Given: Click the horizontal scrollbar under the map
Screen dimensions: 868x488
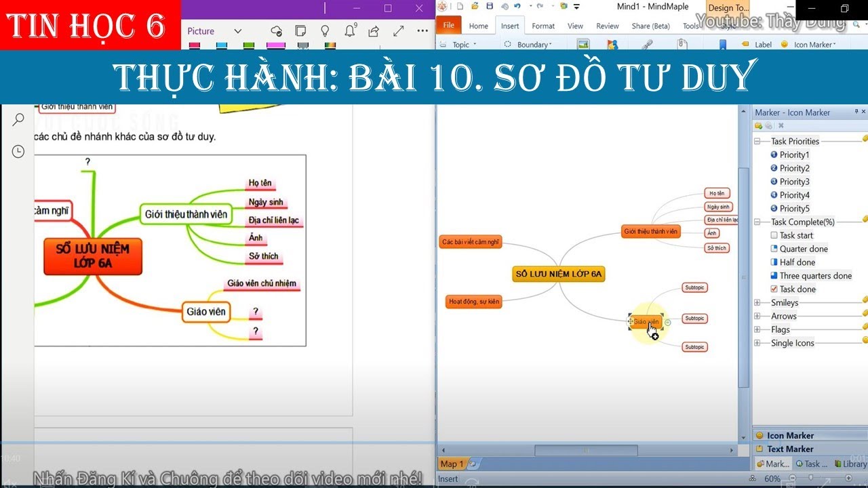Looking at the screenshot, I should (586, 451).
